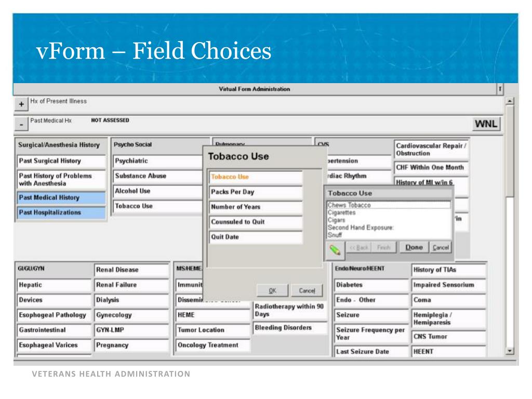Viewport: 532px width, 399px height.
Task: Open the Pregnancy item
Action: point(131,345)
